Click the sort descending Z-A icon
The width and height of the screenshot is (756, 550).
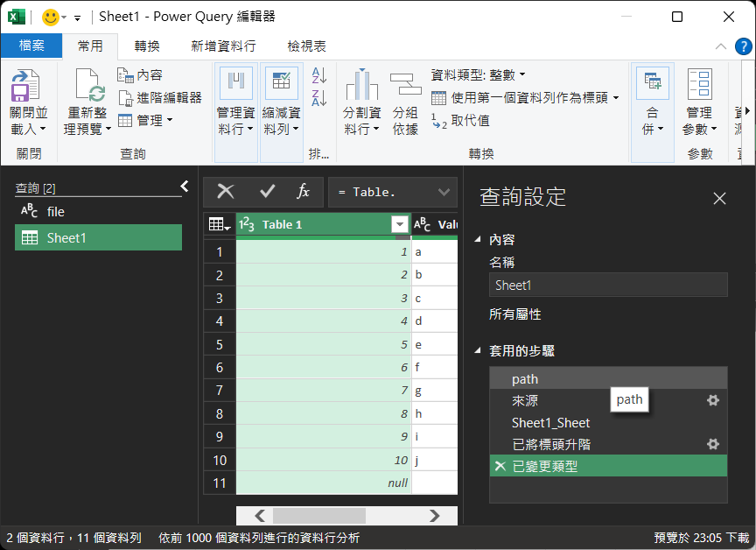(x=319, y=98)
